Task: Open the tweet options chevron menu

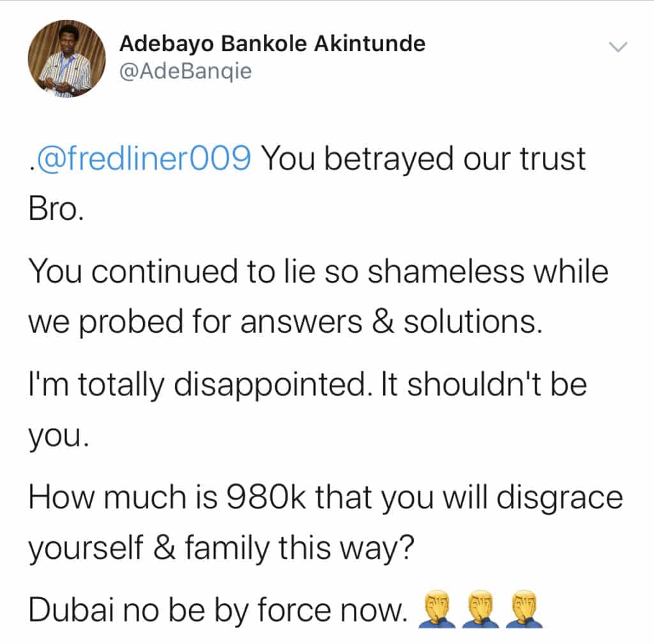Action: point(618,47)
